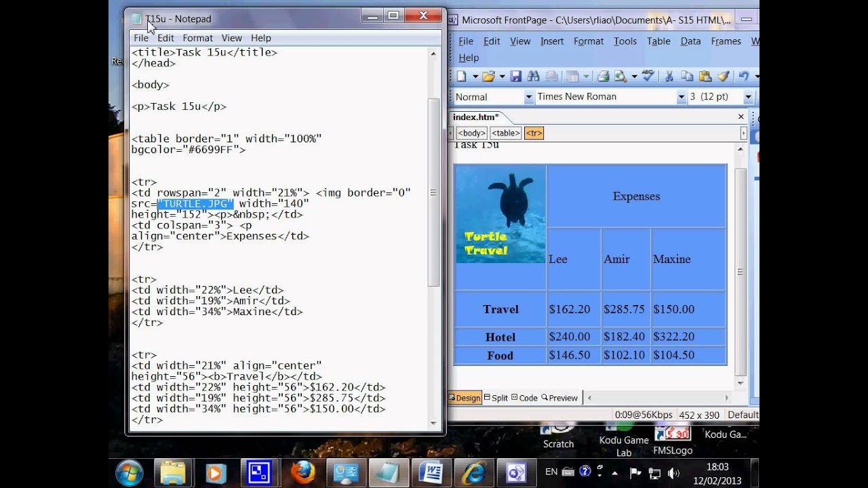Expand the Open button dropdown arrow

(502, 77)
